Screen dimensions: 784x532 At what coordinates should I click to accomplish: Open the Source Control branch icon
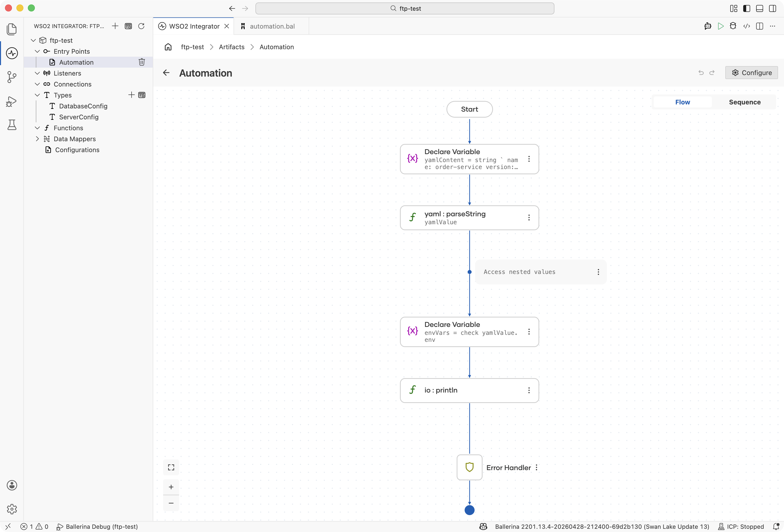click(12, 77)
